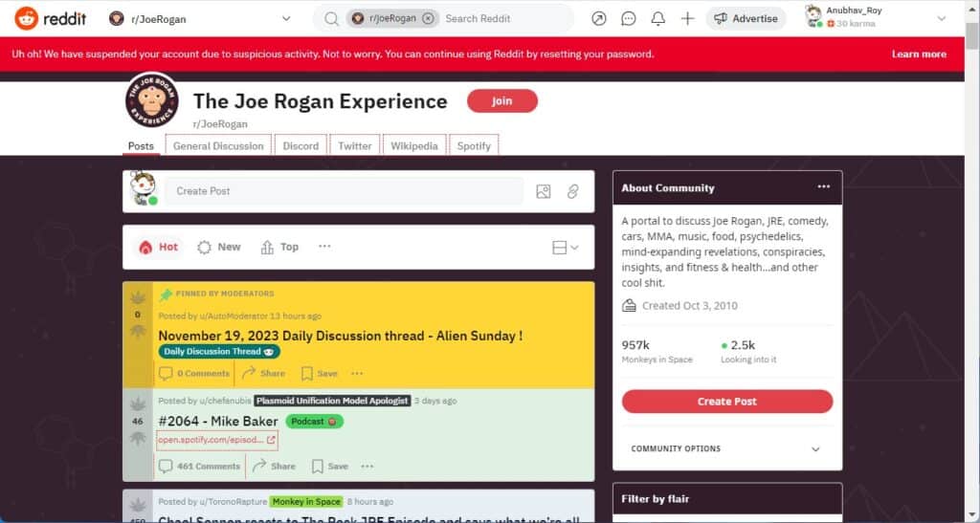Open the Popular arrow icon in header

click(x=599, y=18)
